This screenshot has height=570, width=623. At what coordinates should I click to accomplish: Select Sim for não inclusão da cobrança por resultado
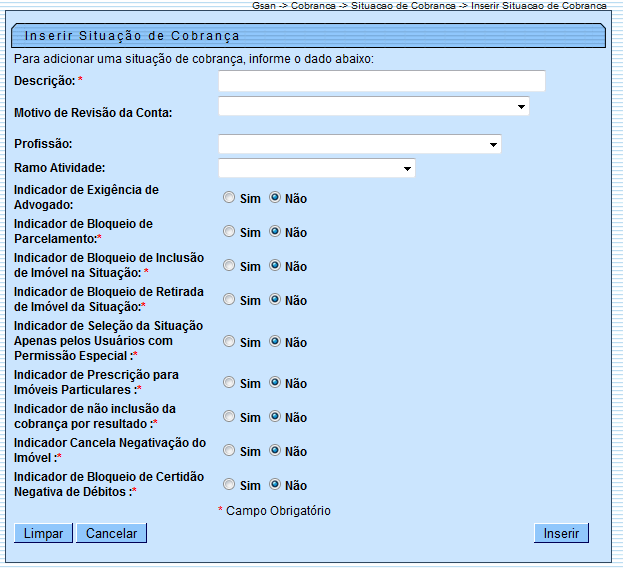click(229, 417)
